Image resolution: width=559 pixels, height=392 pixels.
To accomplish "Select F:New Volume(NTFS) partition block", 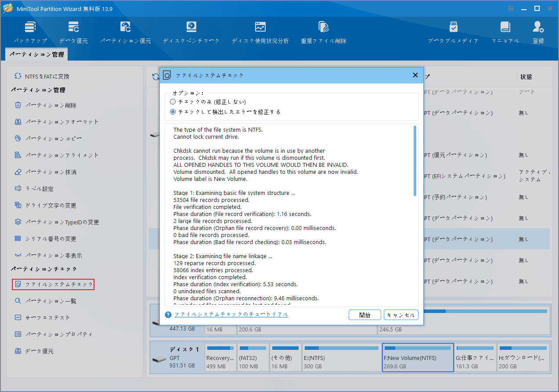I will [x=418, y=358].
